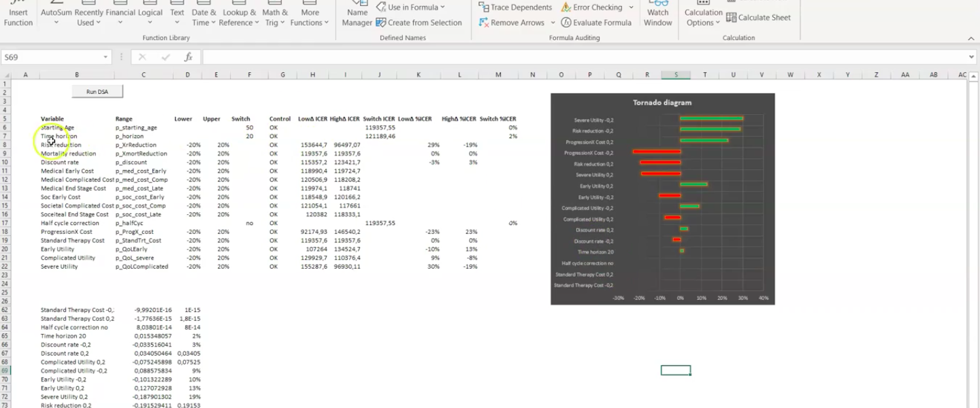Viewport: 980px width, 408px height.
Task: Click the 'Variable' header cell
Action: point(76,119)
